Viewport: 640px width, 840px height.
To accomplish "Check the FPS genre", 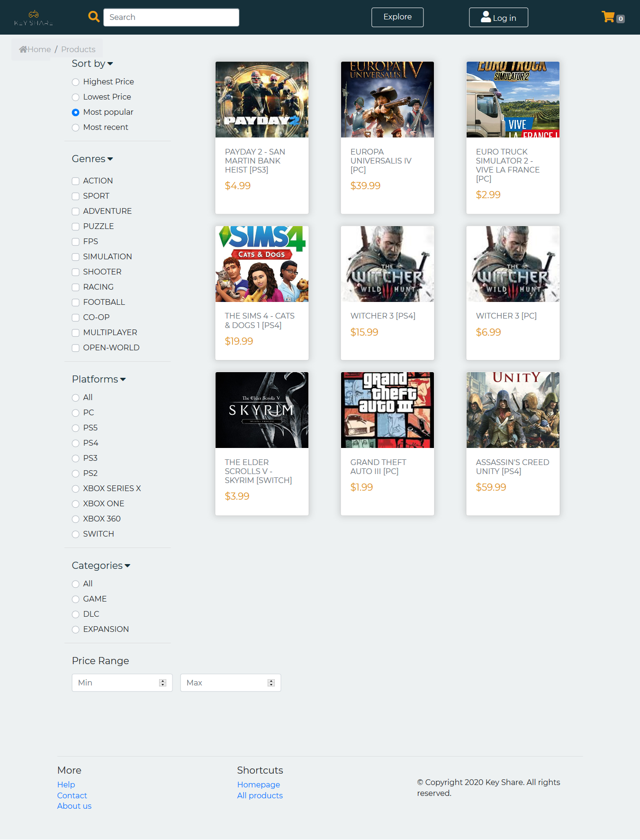I will tap(76, 242).
